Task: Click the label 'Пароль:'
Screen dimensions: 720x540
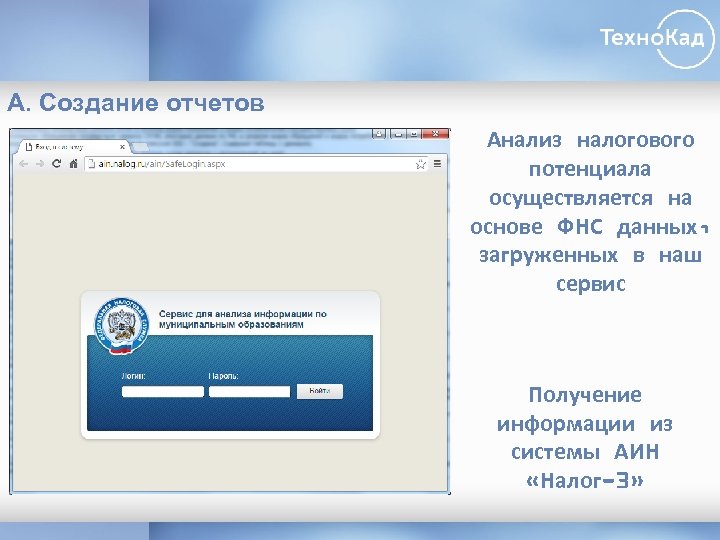Action: 224,376
